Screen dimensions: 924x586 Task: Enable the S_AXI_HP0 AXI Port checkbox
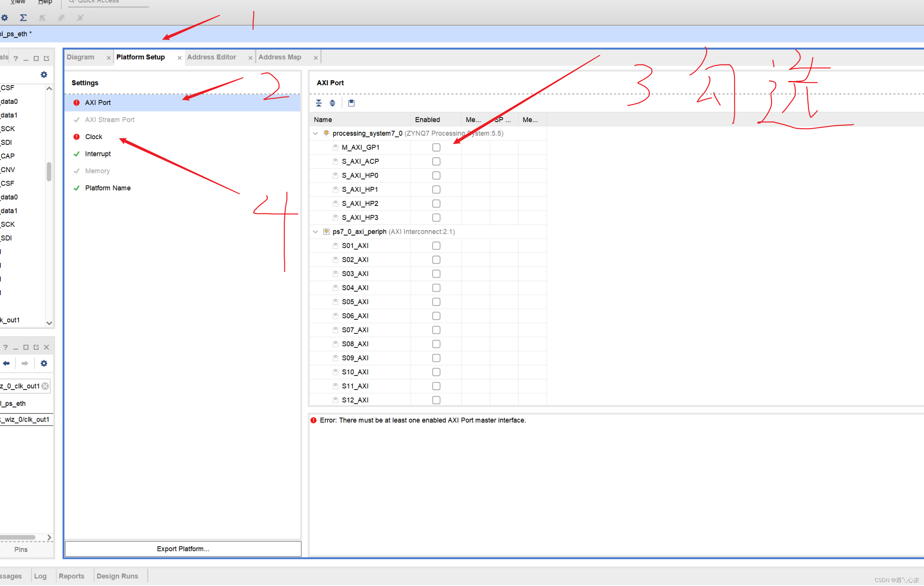pyautogui.click(x=434, y=175)
